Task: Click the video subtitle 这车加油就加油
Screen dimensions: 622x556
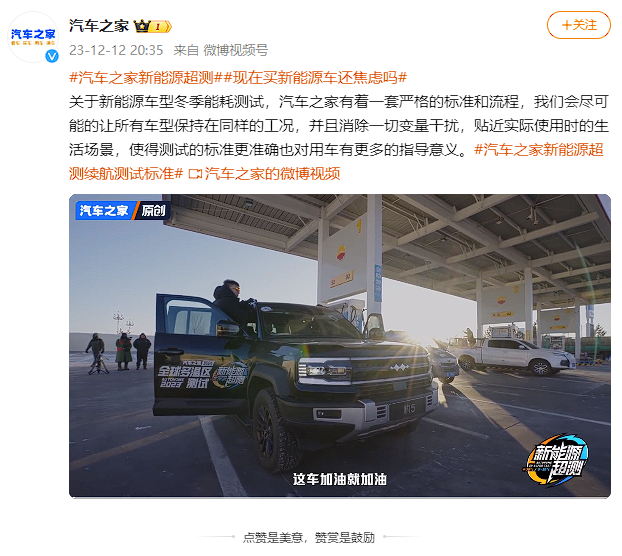Action: pyautogui.click(x=340, y=479)
